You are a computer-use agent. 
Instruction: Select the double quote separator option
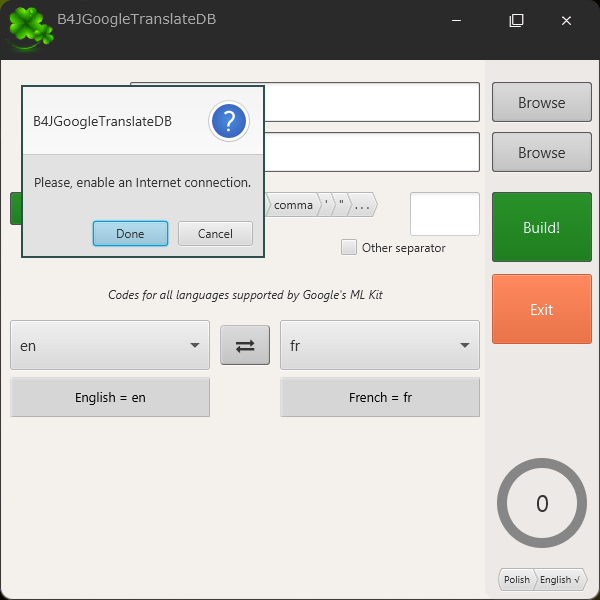tap(341, 205)
